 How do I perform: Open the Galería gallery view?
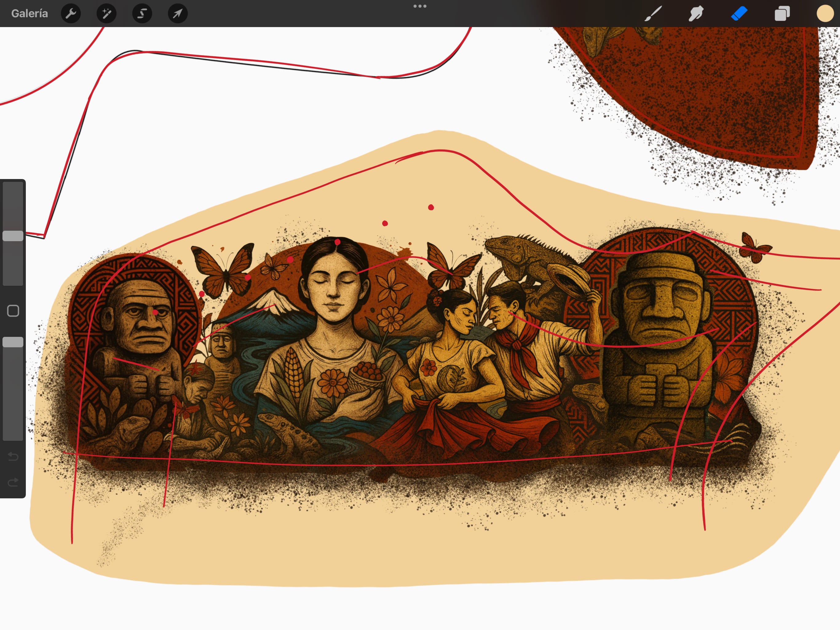coord(30,14)
